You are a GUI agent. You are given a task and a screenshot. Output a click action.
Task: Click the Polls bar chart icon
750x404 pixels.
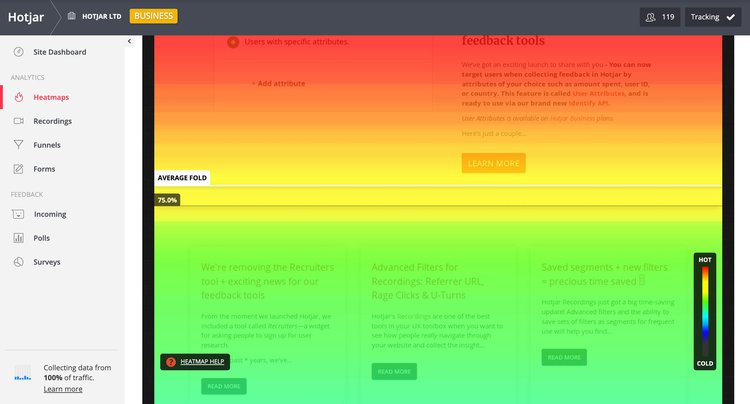coord(19,238)
